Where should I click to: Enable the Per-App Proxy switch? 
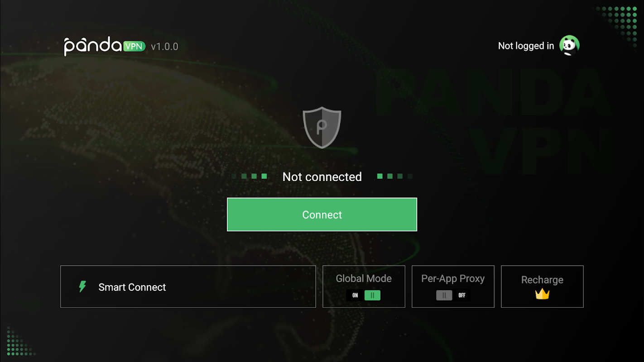(453, 295)
